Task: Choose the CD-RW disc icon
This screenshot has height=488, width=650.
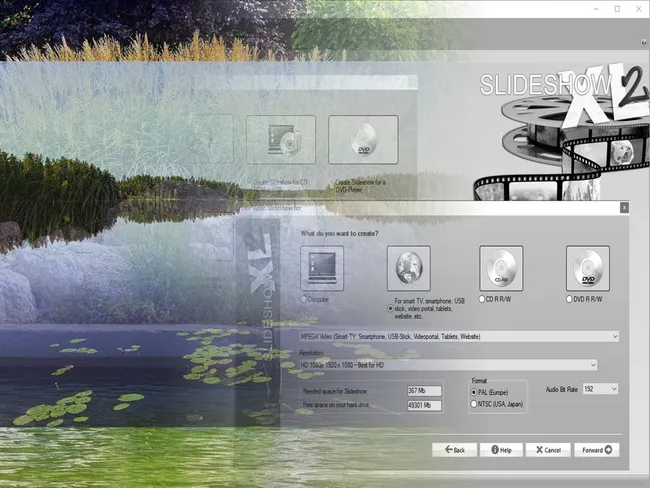Action: (501, 268)
